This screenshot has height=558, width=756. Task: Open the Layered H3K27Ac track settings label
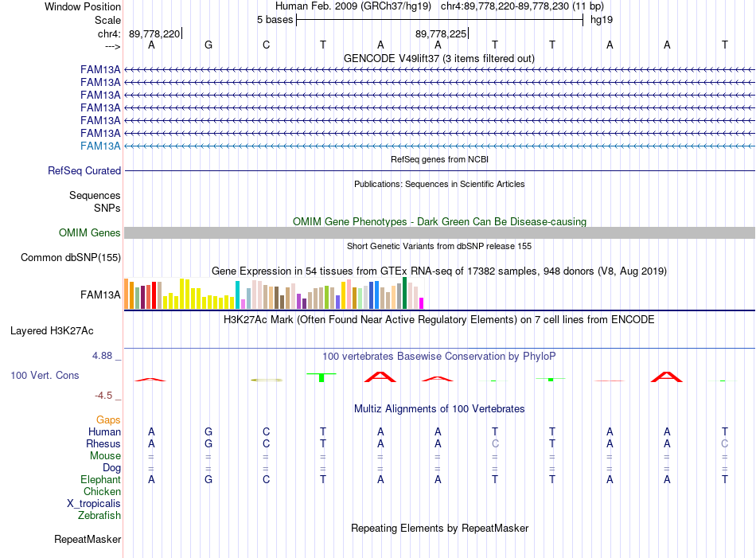[x=52, y=331]
